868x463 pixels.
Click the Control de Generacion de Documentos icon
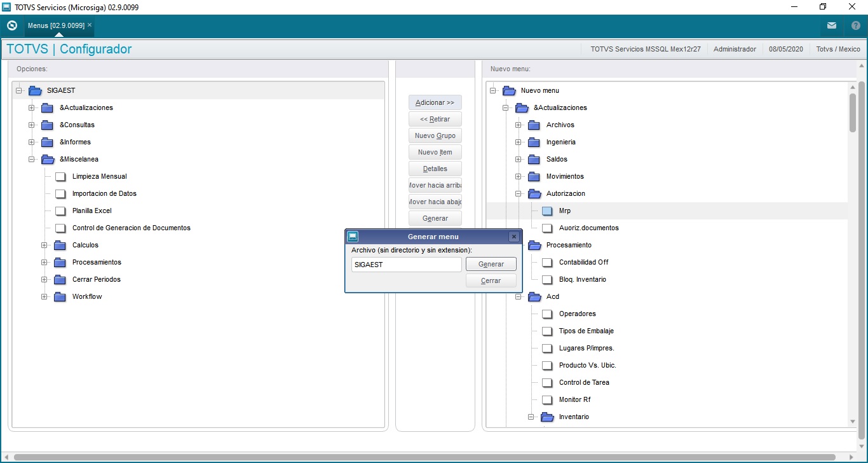[x=60, y=228]
